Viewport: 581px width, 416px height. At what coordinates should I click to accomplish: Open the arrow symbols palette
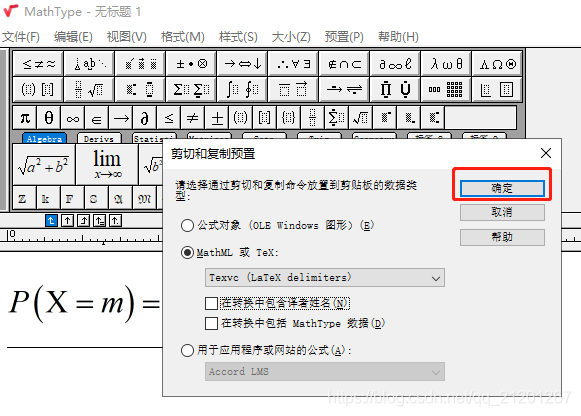243,64
